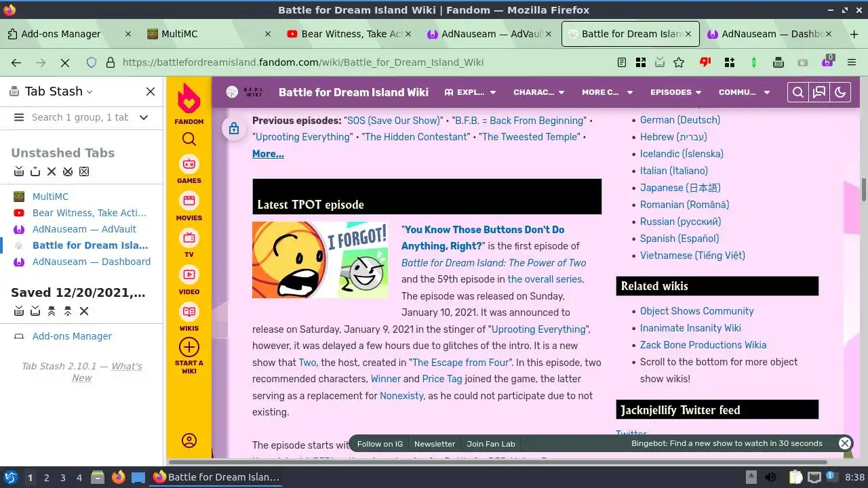Click the printer extension icon
Image resolution: width=868 pixels, height=488 pixels.
coord(778,62)
